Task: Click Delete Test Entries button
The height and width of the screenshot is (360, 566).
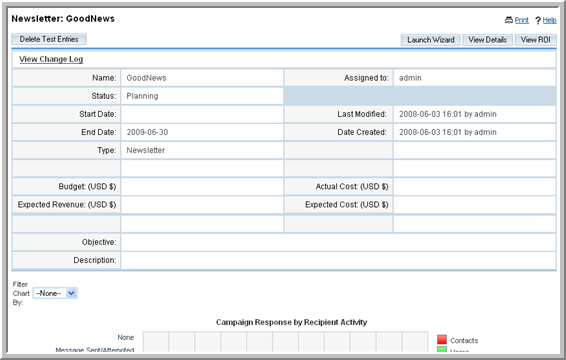Action: pos(49,39)
